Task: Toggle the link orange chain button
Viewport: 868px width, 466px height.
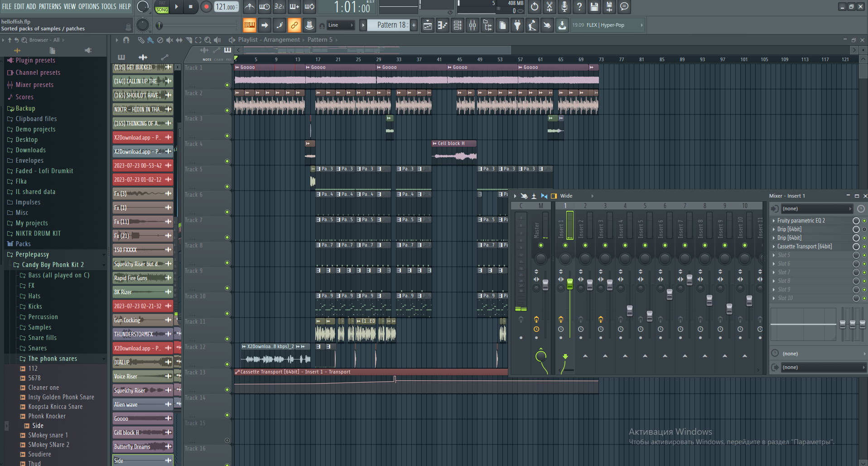Action: (294, 25)
